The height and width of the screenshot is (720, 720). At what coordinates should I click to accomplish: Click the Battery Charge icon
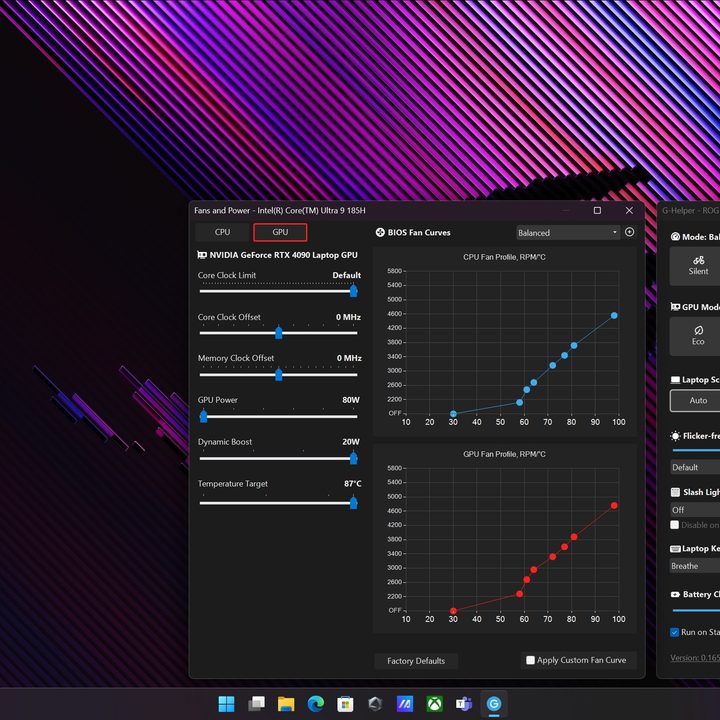[675, 595]
